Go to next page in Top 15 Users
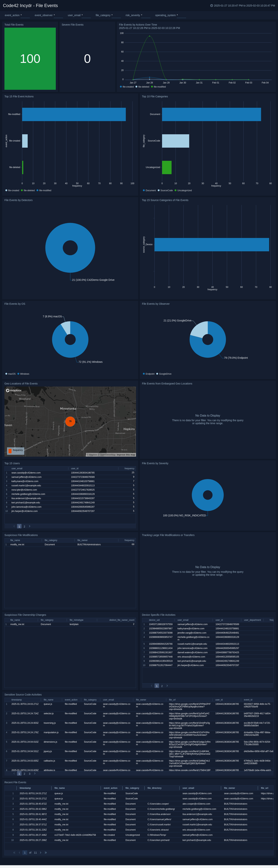The height and width of the screenshot is (868, 278). [30, 526]
